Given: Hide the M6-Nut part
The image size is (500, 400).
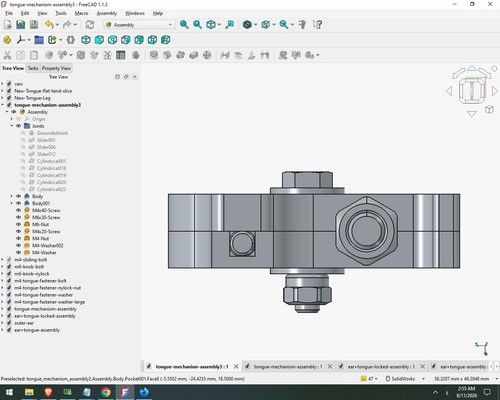Looking at the screenshot, I should pos(18,224).
